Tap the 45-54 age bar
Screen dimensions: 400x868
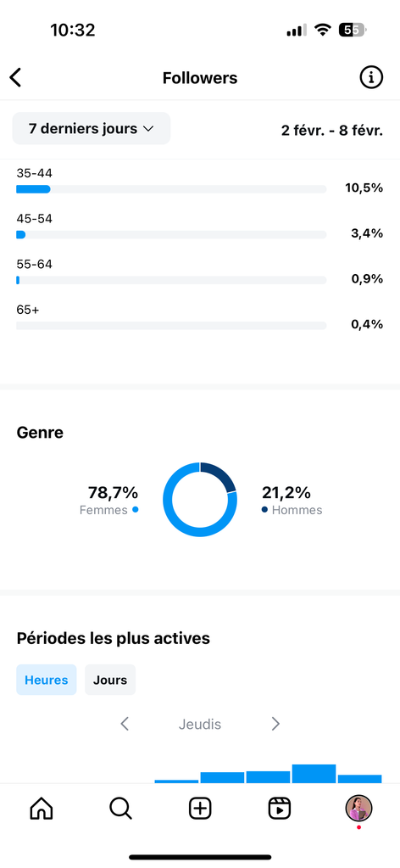coord(171,235)
